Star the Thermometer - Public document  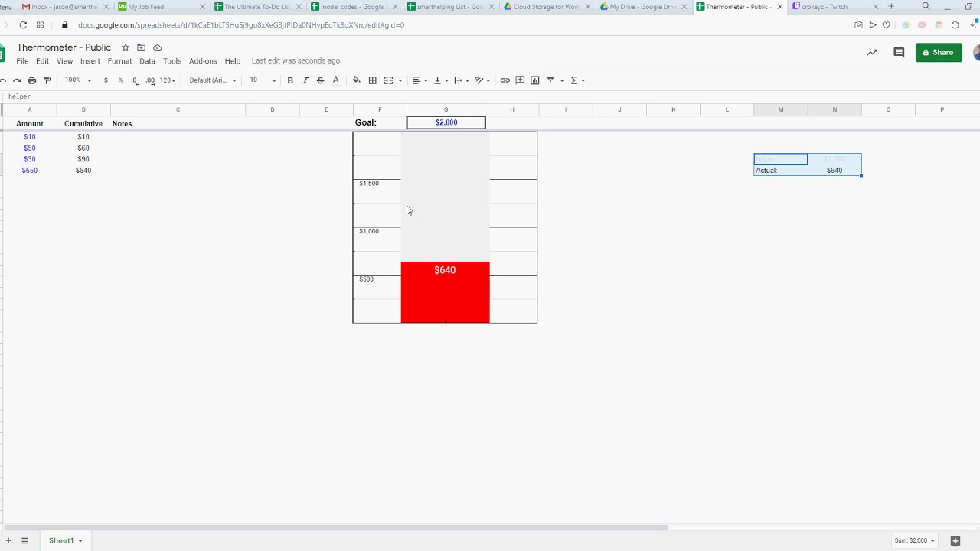pos(126,47)
